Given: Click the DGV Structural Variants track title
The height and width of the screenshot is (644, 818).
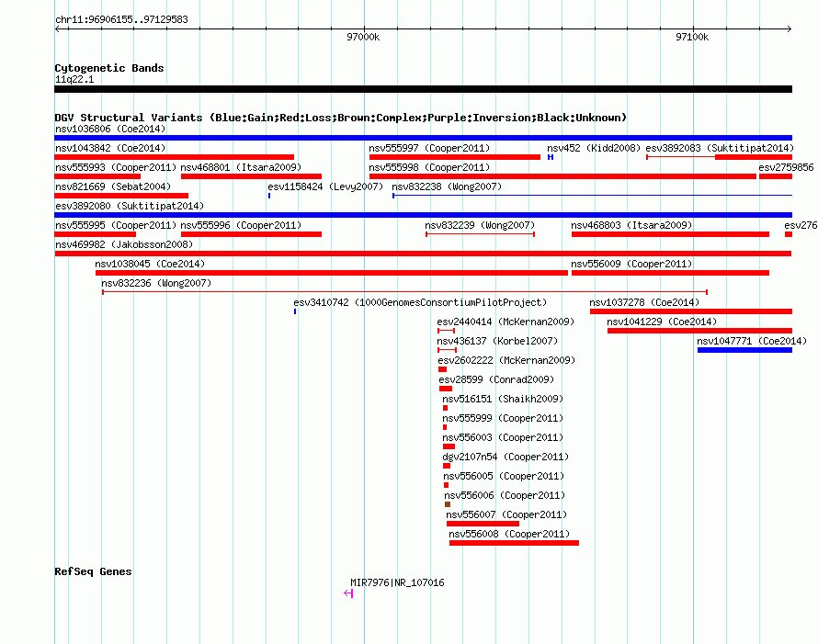Looking at the screenshot, I should coord(341,118).
